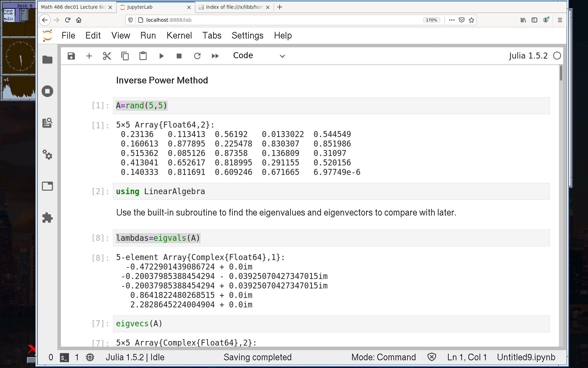
Task: Open the cell type Code dropdown
Action: point(259,56)
